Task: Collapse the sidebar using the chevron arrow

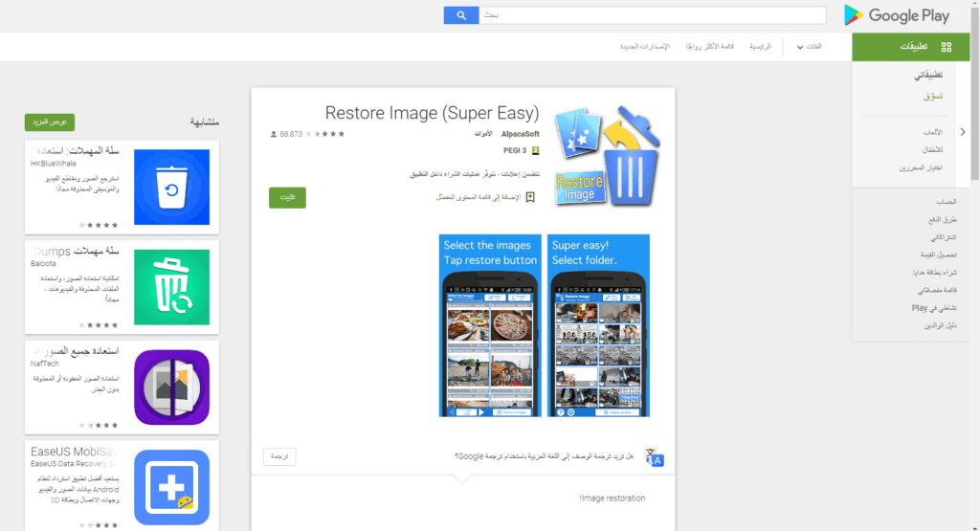Action: click(x=963, y=132)
